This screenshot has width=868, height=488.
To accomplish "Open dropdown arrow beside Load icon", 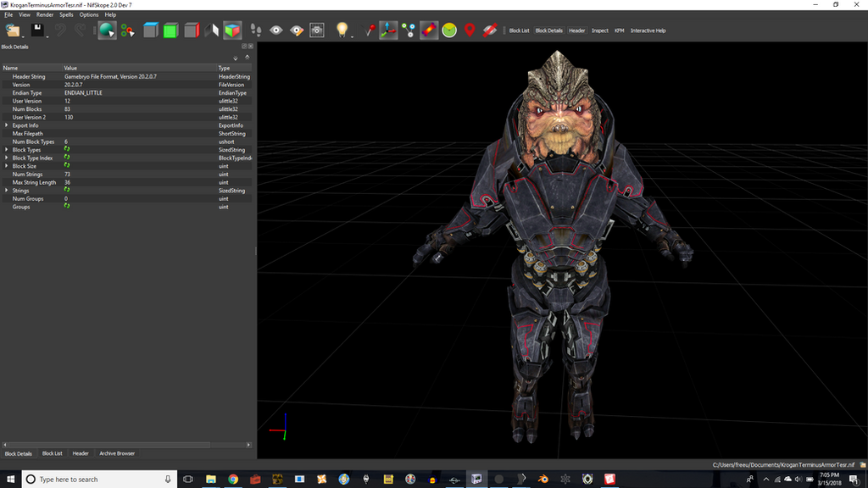I will coord(23,36).
